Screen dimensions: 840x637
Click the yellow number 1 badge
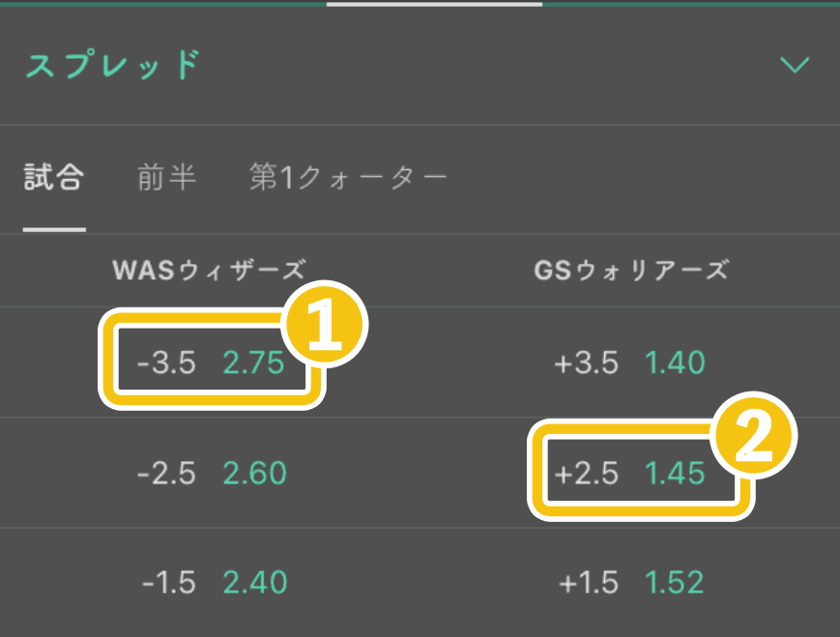pyautogui.click(x=325, y=324)
